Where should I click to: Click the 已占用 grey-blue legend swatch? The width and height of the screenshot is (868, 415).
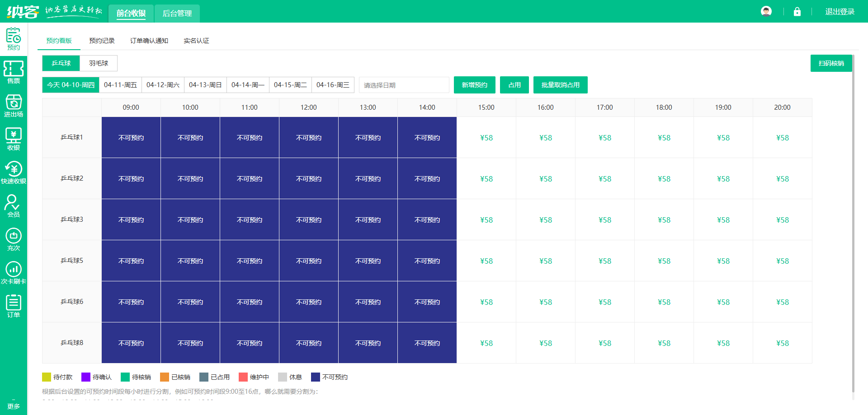(x=204, y=377)
